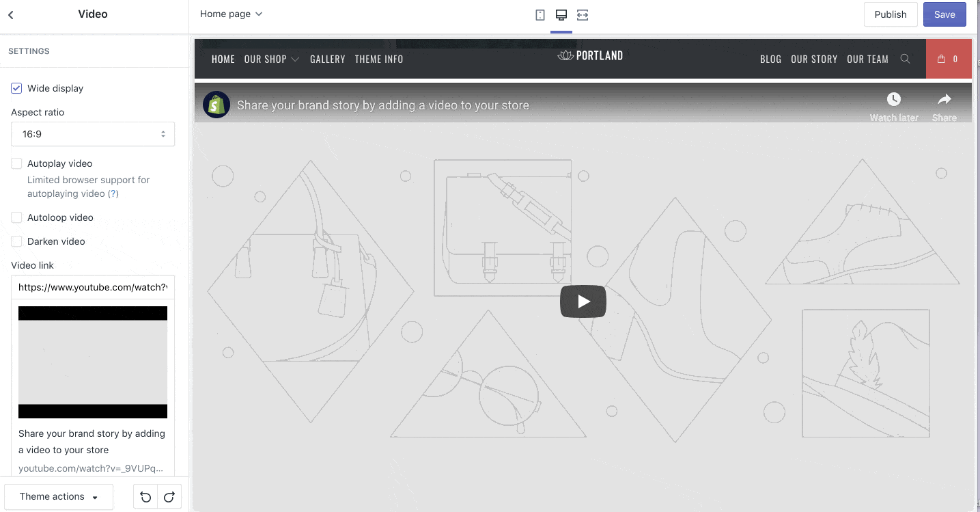Go back using the left arrow
The image size is (980, 512).
click(x=11, y=14)
